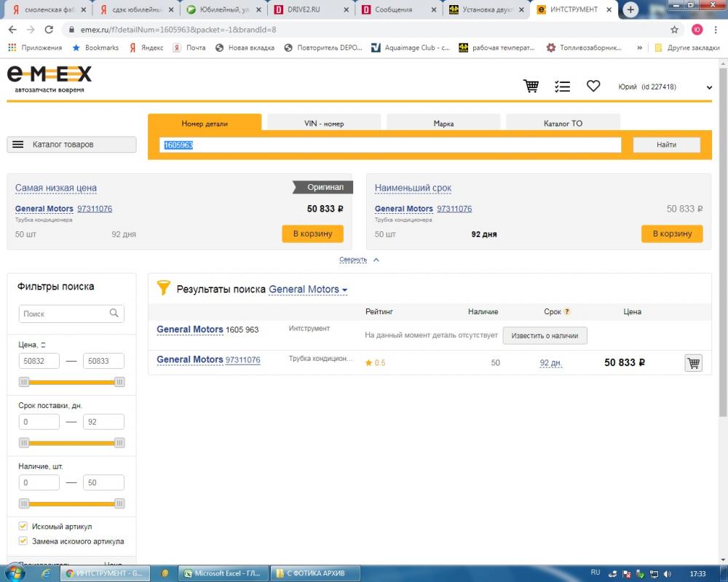The image size is (728, 582).
Task: Bookmark page with star icon in address bar
Action: [x=674, y=30]
